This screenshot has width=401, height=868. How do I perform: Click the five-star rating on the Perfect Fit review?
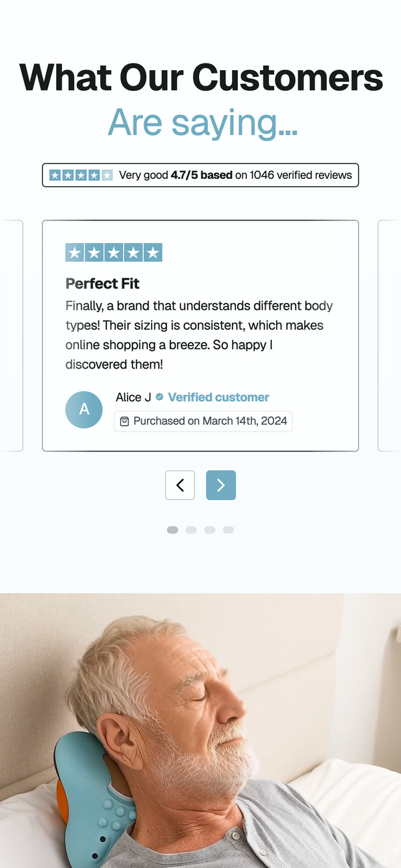coord(114,252)
